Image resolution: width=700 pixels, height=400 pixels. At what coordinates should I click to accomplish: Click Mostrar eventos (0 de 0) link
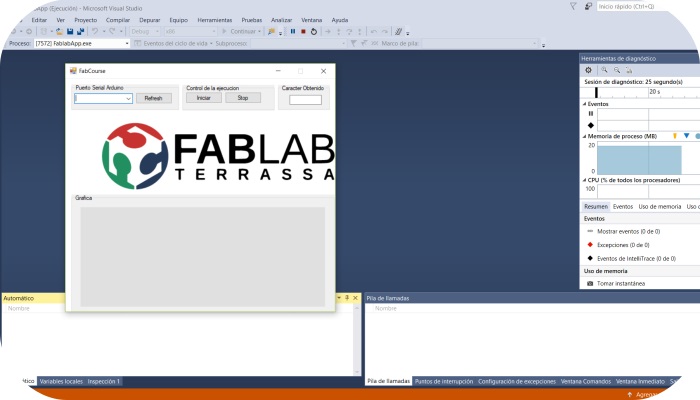click(x=629, y=231)
